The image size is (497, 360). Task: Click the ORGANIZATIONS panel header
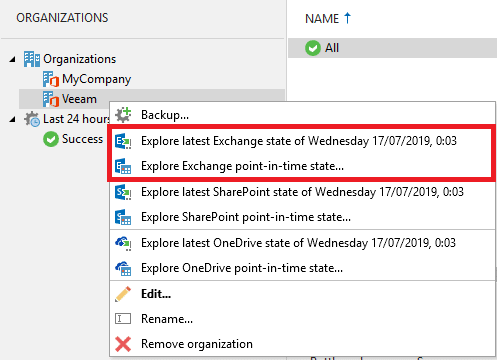[62, 18]
